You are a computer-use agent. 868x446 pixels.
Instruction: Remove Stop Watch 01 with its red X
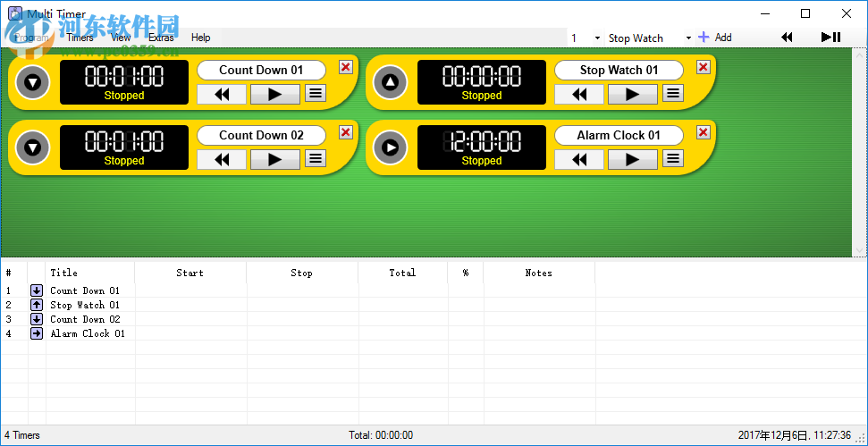point(703,68)
